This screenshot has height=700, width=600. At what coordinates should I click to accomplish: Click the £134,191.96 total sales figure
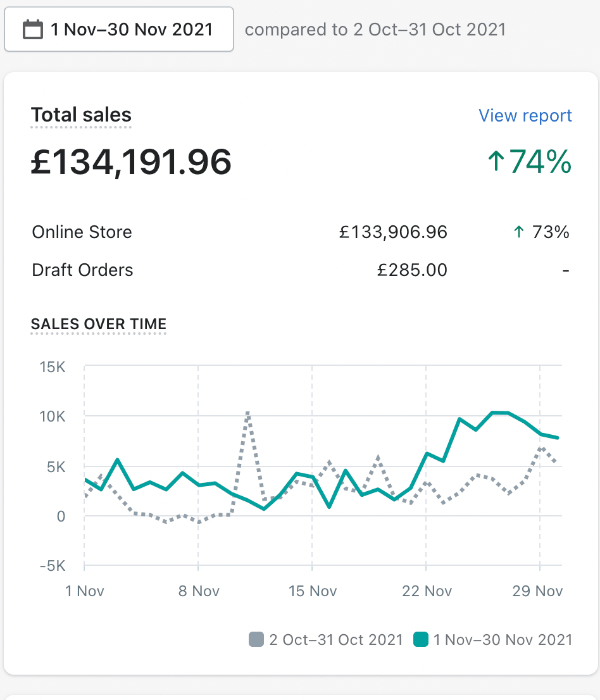click(x=131, y=162)
